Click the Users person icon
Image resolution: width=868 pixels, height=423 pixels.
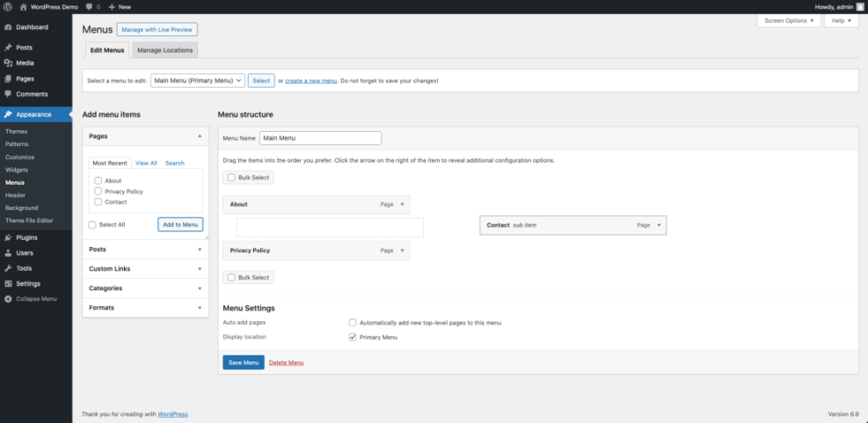pyautogui.click(x=8, y=253)
